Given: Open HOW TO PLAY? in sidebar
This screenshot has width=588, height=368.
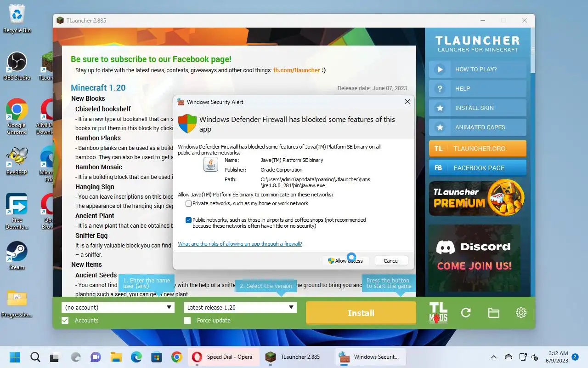Looking at the screenshot, I should pos(478,69).
